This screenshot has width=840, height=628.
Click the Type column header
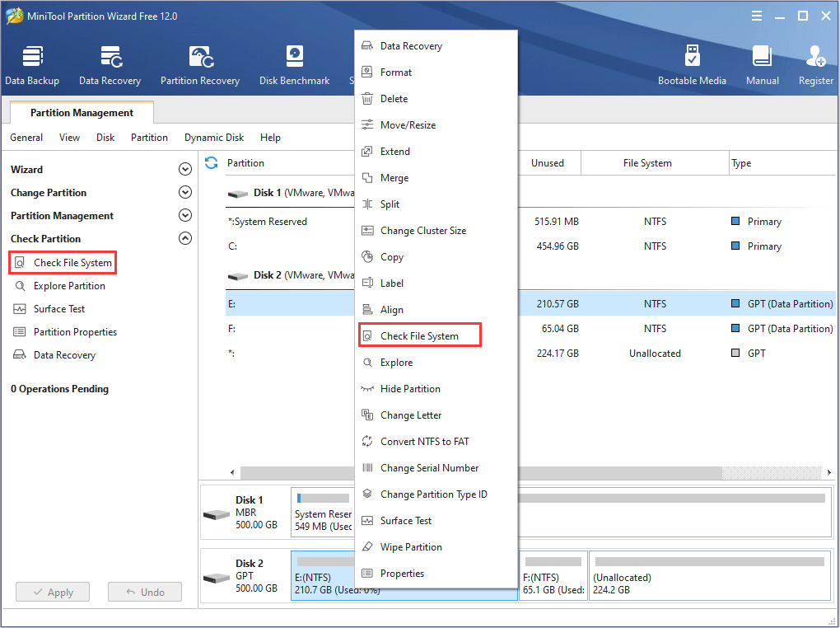[782, 163]
